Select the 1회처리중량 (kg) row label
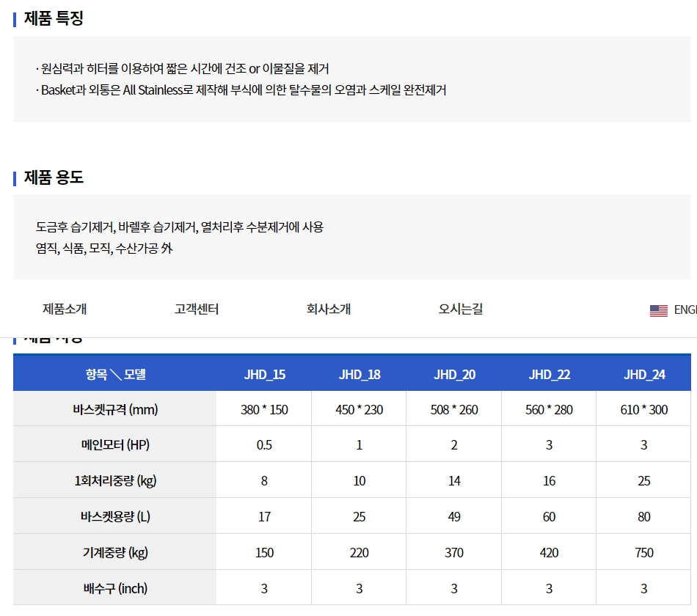The image size is (697, 616). coord(115,481)
